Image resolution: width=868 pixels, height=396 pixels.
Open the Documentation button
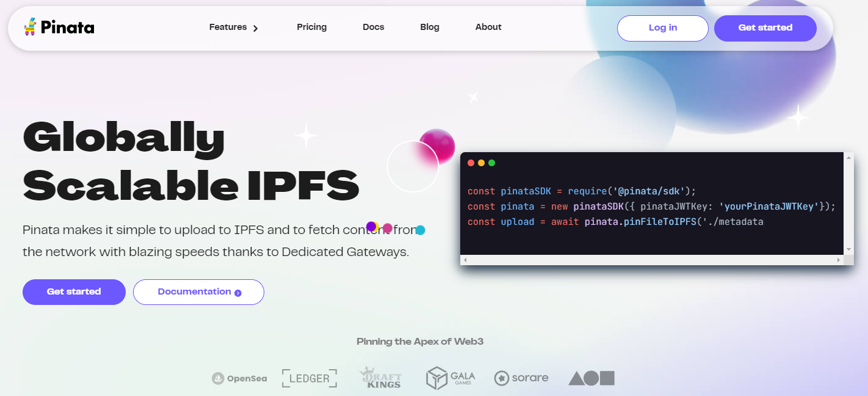pyautogui.click(x=198, y=291)
